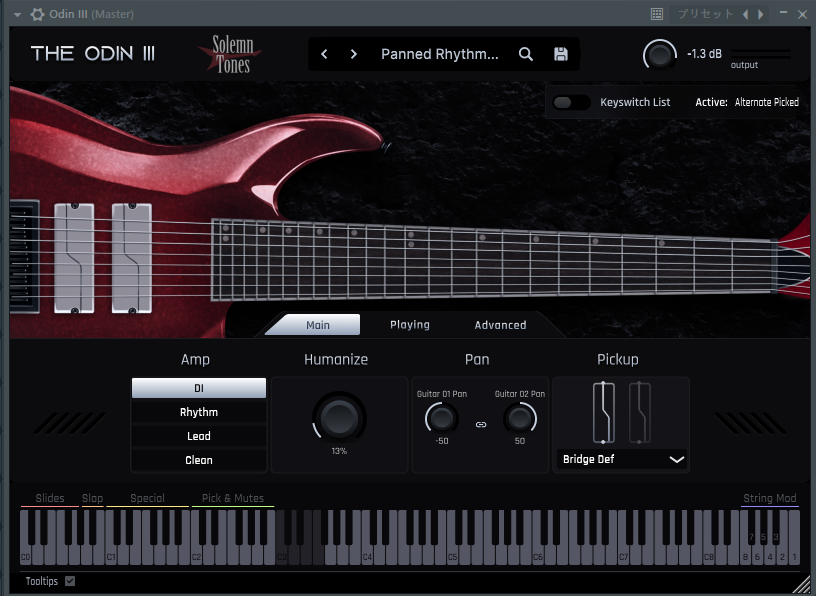Go to previous Odin preset
816x596 pixels.
click(324, 54)
